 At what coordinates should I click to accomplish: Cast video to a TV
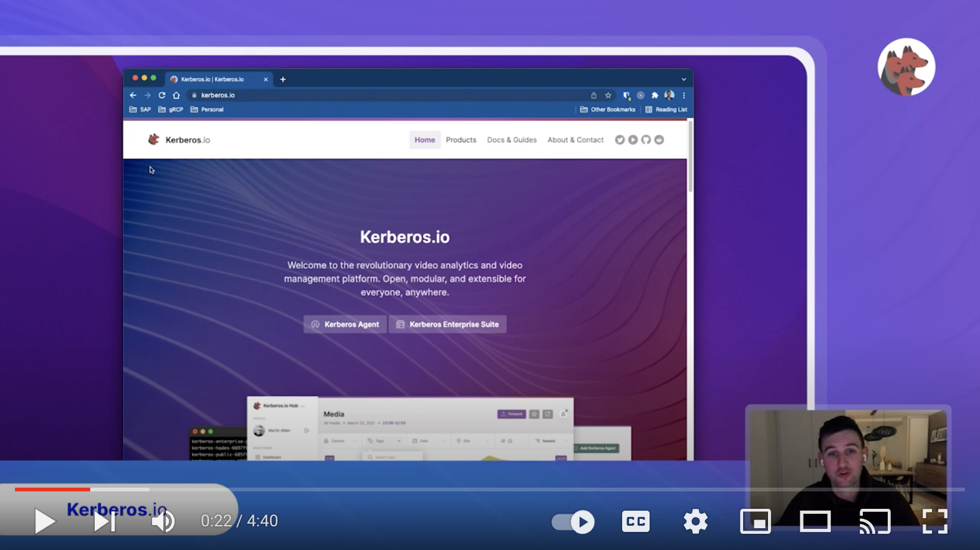click(875, 521)
